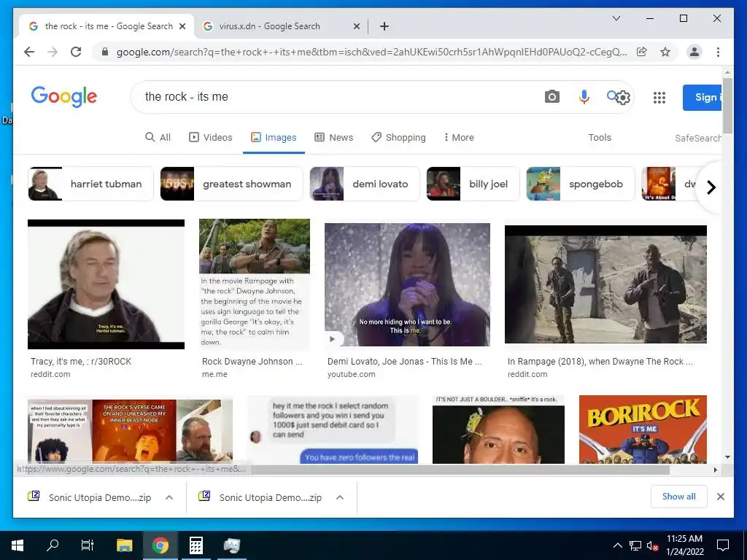Follow the 'Tracy, it's me, : r/30ROCK' link
The width and height of the screenshot is (747, 560).
point(81,362)
